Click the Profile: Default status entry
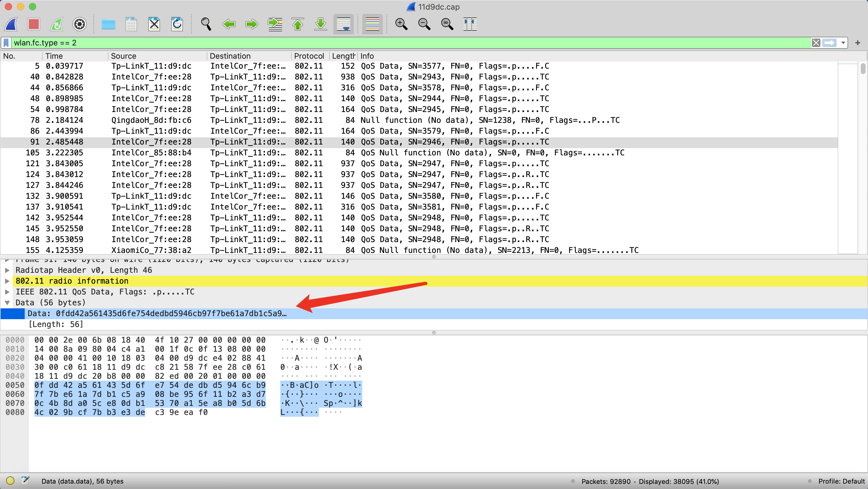The width and height of the screenshot is (868, 489). pos(841,481)
